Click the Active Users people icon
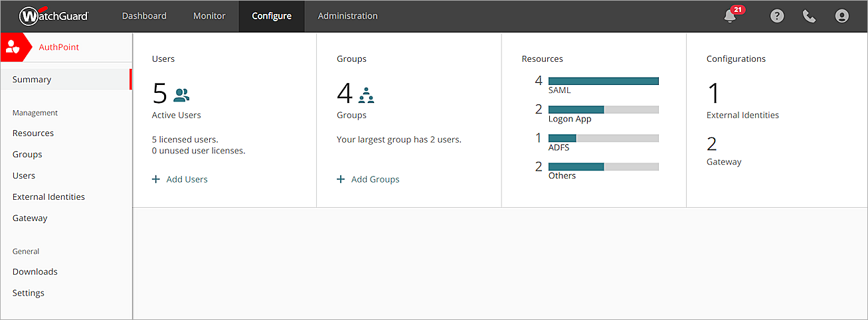 click(x=181, y=95)
